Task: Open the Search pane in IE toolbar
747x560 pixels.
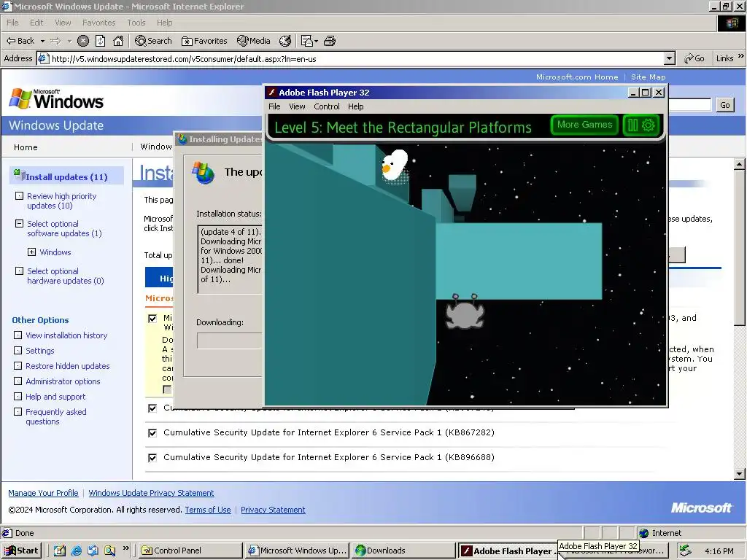Action: (x=153, y=41)
